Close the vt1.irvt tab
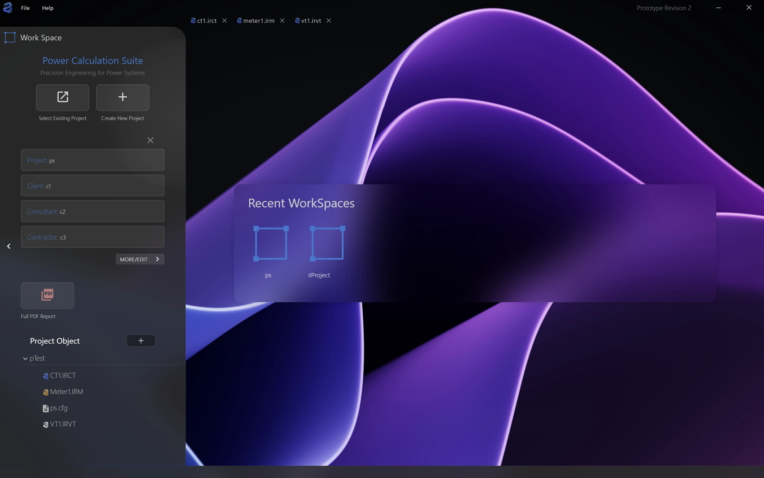 (329, 20)
